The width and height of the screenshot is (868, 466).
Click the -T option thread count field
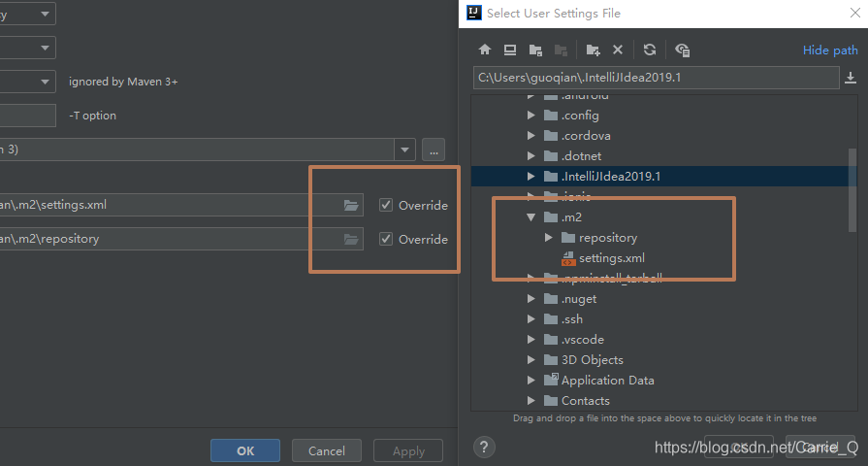(28, 116)
